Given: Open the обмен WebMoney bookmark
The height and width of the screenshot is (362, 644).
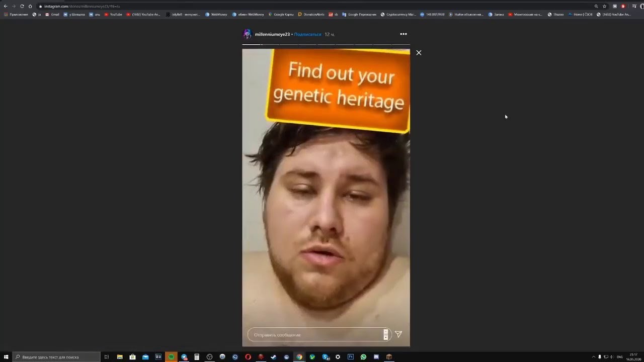Looking at the screenshot, I should 248,15.
